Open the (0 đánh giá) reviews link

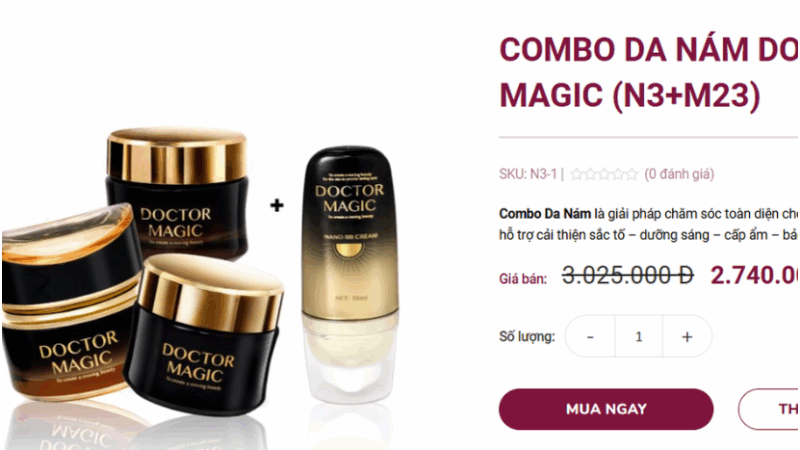[679, 174]
